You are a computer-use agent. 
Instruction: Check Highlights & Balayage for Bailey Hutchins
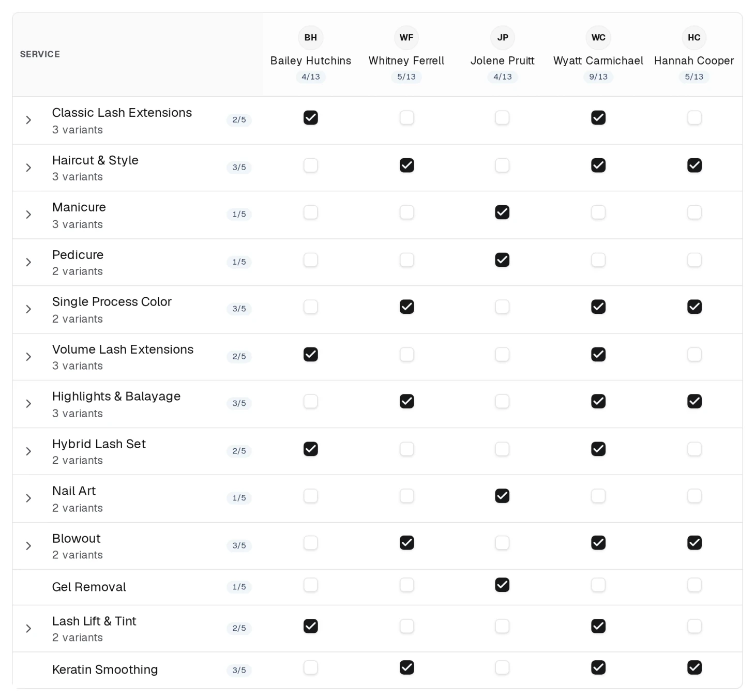[311, 402]
